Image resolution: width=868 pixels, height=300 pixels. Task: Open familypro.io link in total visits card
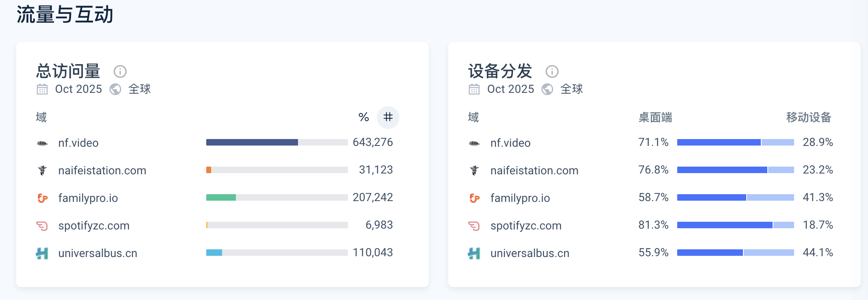[x=88, y=198]
